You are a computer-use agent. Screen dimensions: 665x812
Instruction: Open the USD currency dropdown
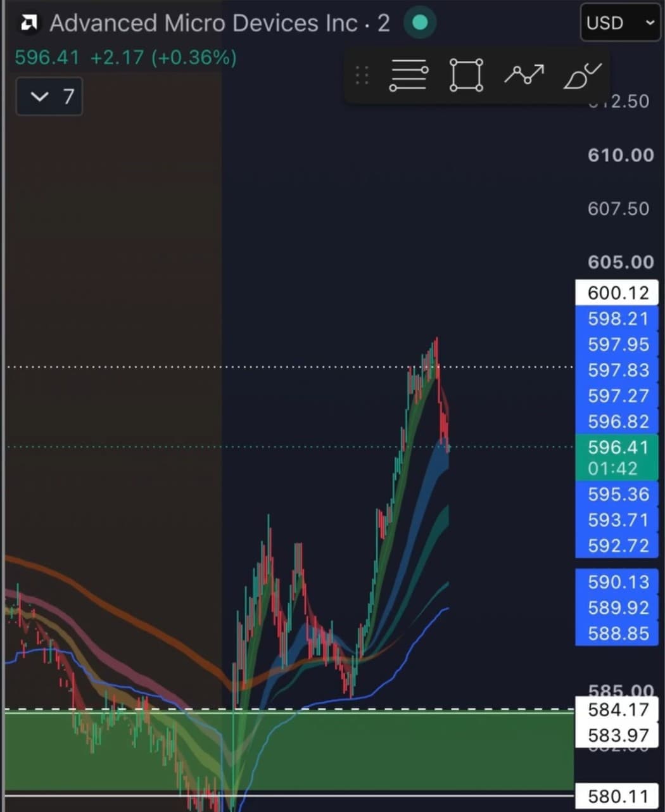pos(621,23)
